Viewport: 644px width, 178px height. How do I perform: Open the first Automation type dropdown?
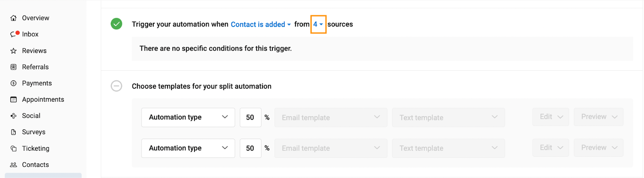[x=188, y=117]
